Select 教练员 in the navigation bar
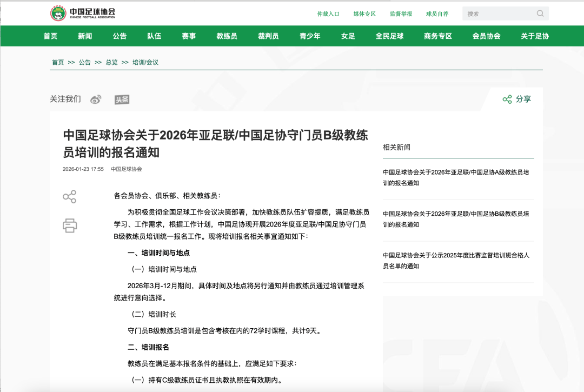Screen dimensions: 584x392 point(227,36)
